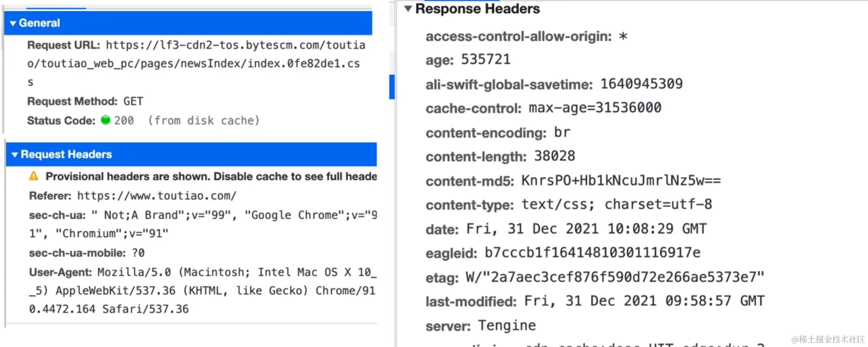Click the green status code indicator dot

point(106,120)
